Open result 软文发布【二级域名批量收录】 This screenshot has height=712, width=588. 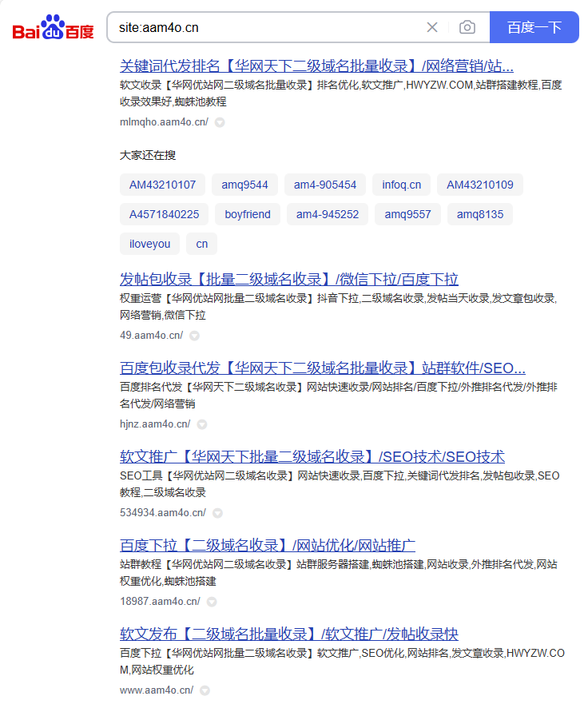(289, 634)
